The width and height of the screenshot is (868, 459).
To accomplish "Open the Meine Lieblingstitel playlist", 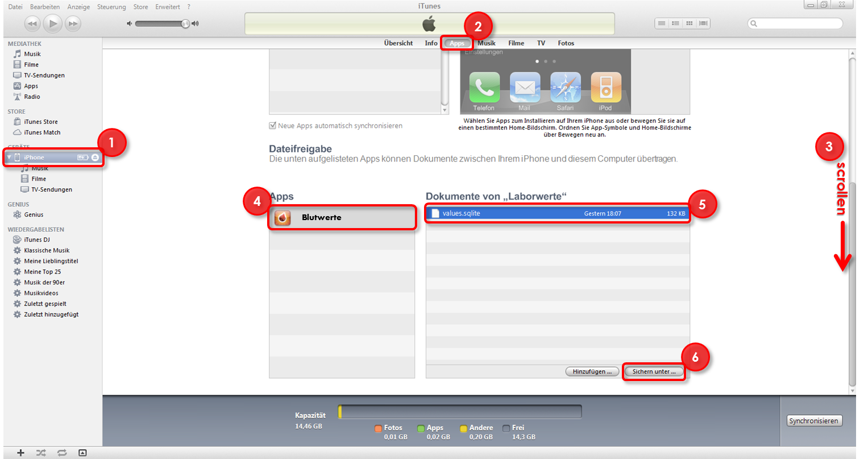I will pyautogui.click(x=51, y=261).
